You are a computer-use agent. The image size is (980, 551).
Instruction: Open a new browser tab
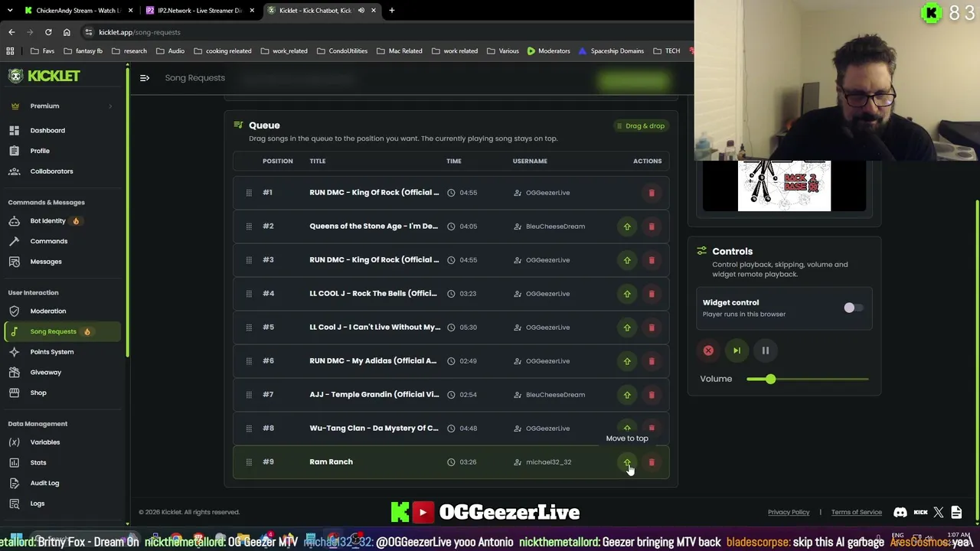coord(391,11)
